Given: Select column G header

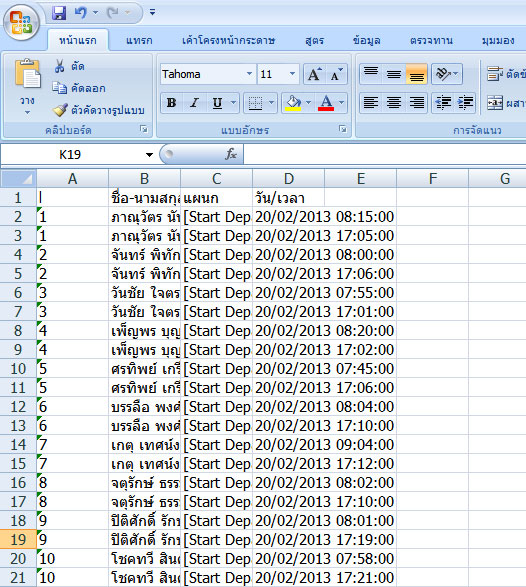Looking at the screenshot, I should [x=498, y=179].
